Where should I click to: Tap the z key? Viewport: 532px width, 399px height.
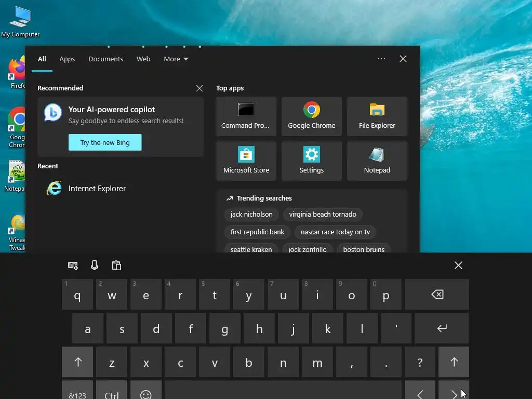coord(112,362)
